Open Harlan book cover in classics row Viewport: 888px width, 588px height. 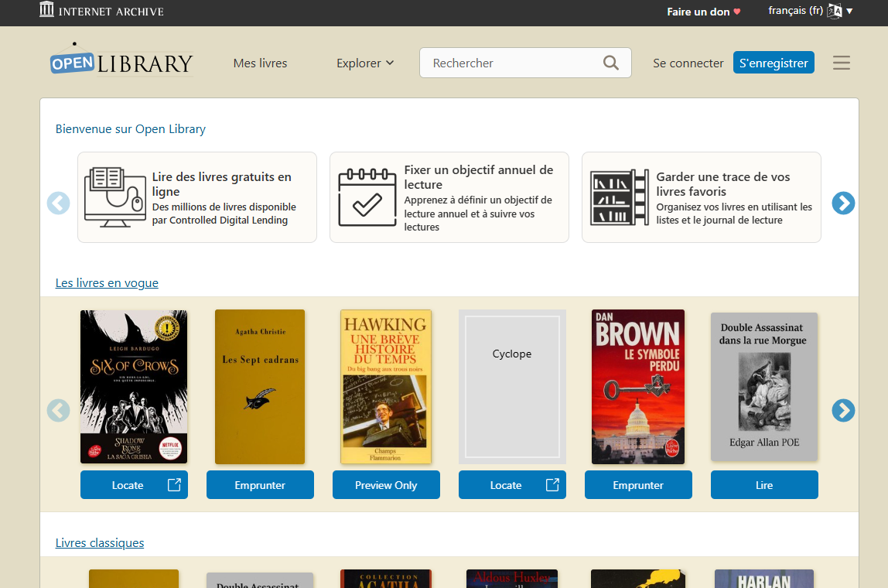tap(764, 579)
